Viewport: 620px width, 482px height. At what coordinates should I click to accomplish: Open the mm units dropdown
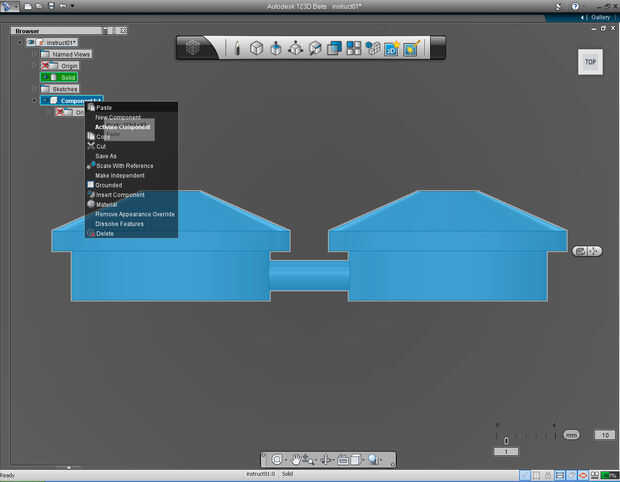[x=571, y=435]
